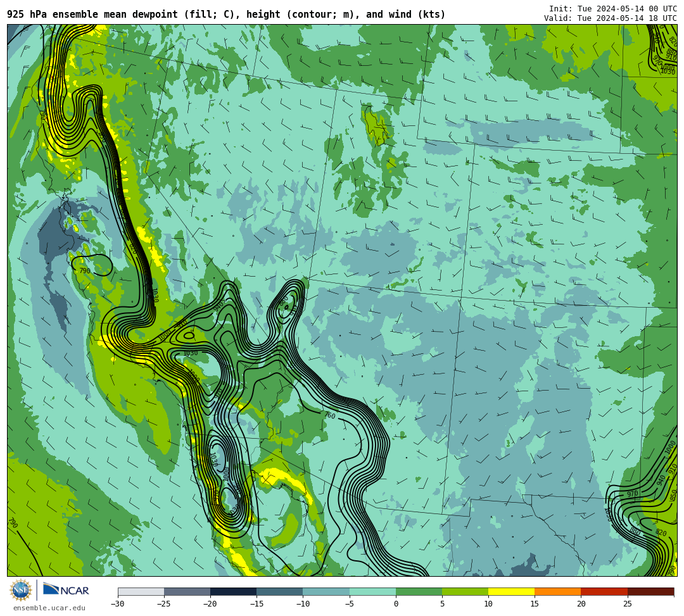Click the −25 colorbar tick label
Image resolution: width=684 pixels, height=616 pixels.
(163, 604)
